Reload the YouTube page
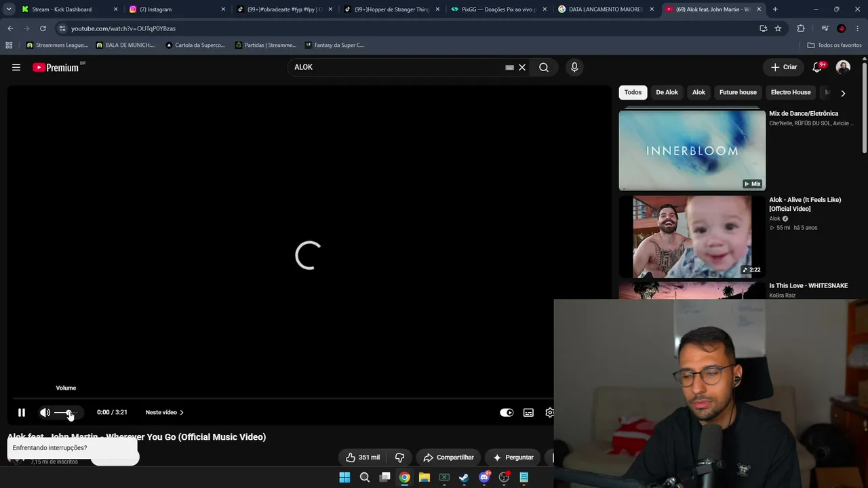Image resolution: width=868 pixels, height=488 pixels. click(x=43, y=28)
